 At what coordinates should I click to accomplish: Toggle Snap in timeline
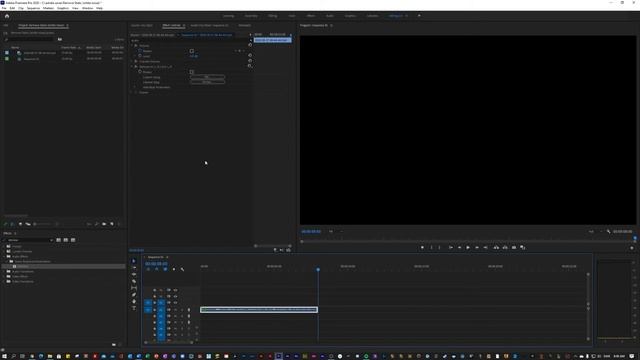pyautogui.click(x=157, y=269)
